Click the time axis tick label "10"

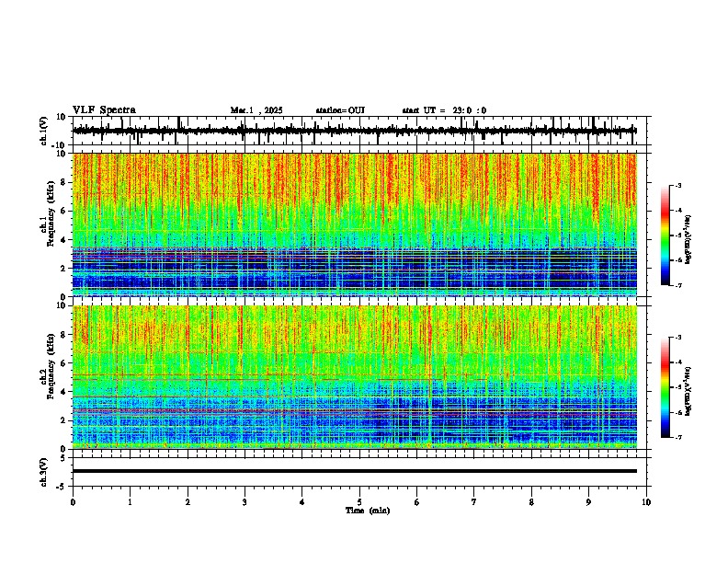point(646,502)
